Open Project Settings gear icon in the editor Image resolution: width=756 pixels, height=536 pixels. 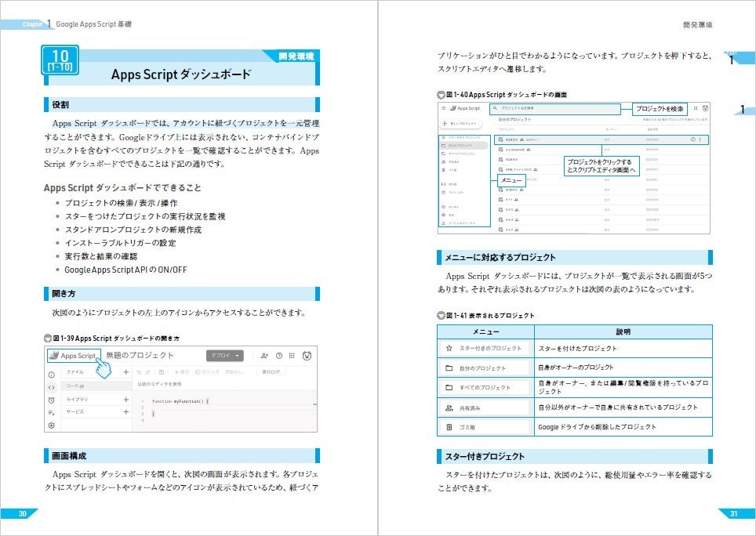(x=52, y=426)
